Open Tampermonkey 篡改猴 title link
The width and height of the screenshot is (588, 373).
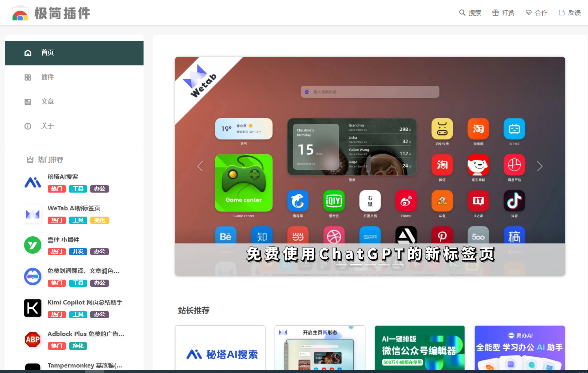85,366
